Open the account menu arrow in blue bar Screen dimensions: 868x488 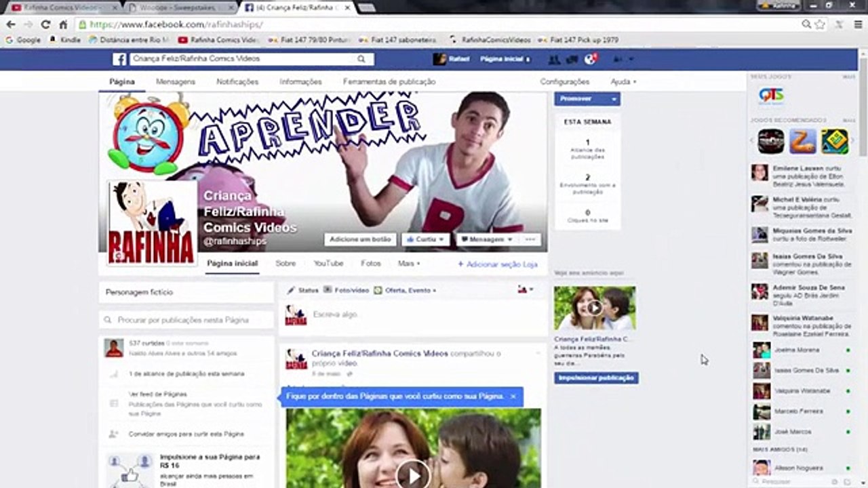(631, 60)
